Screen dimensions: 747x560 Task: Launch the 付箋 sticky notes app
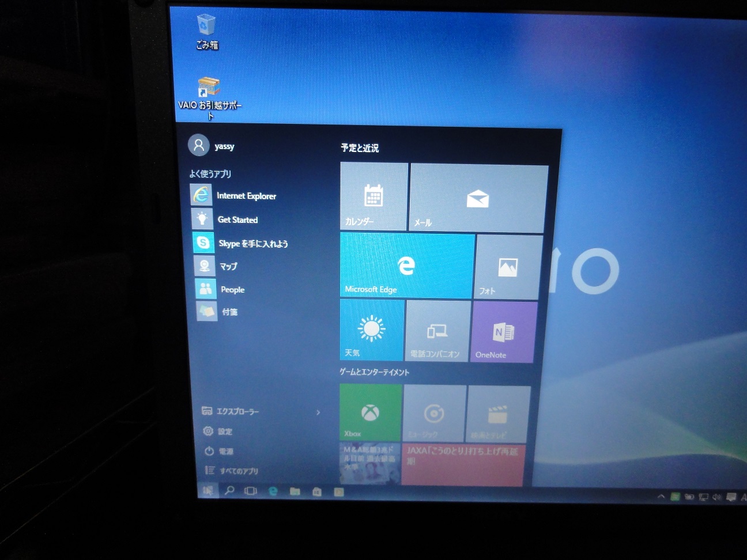point(217,312)
